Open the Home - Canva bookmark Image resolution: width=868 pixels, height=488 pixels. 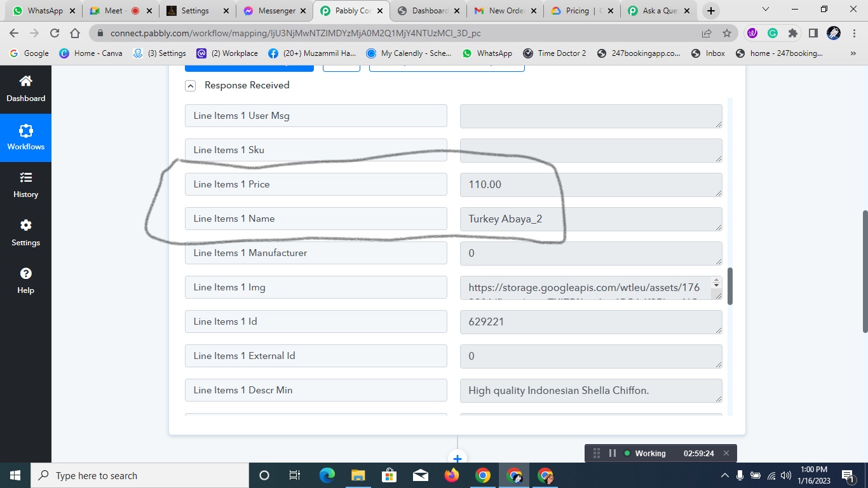coord(91,53)
